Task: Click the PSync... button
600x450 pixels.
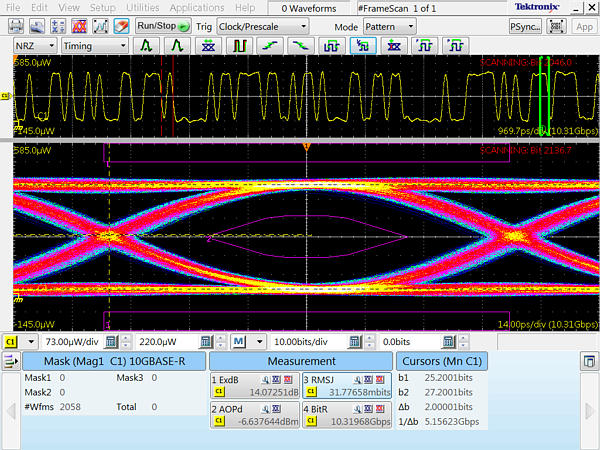Action: coord(525,27)
